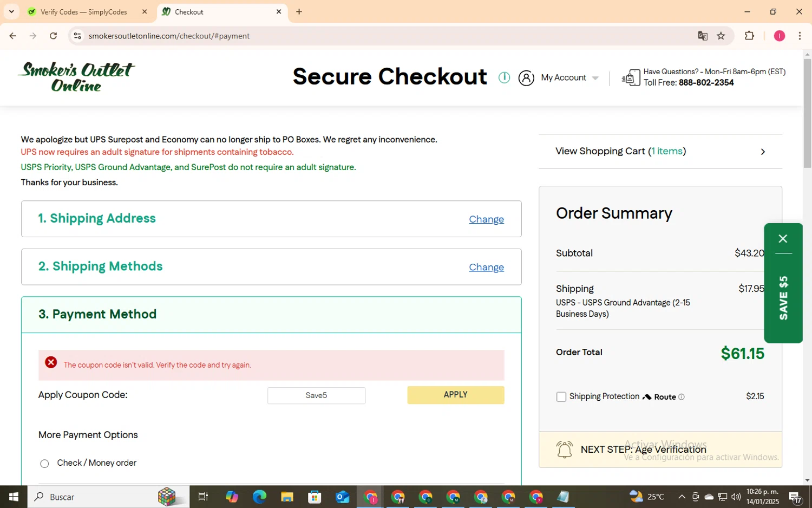Viewport: 812px width, 508px height.
Task: Click the toll free number 888-802-2354
Action: 706,83
